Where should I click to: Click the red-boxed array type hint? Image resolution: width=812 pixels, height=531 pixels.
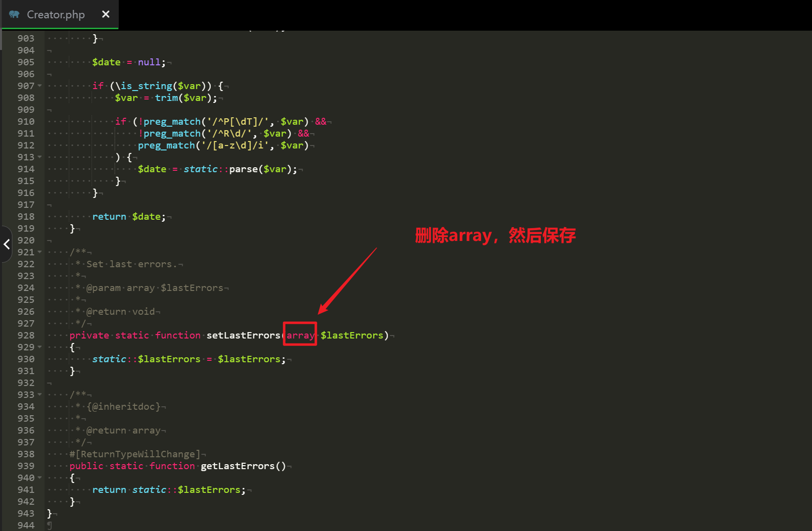coord(300,335)
